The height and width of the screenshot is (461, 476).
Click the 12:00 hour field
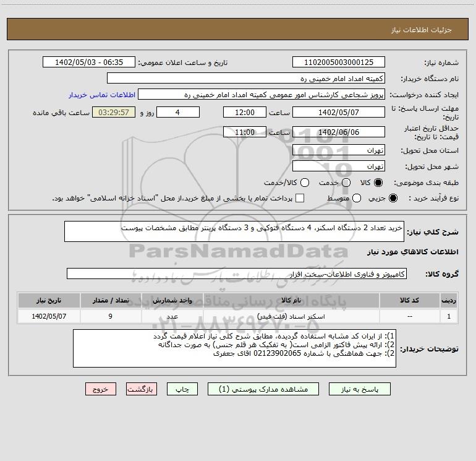point(245,113)
